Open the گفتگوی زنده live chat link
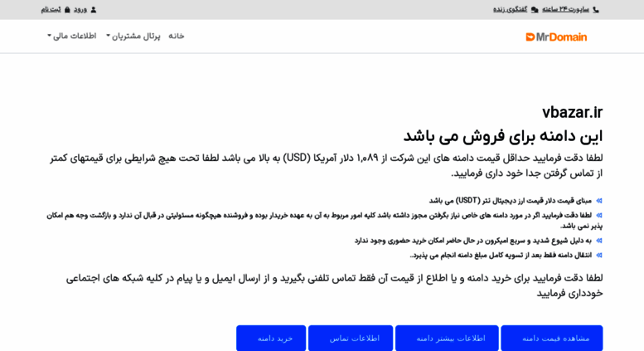 pyautogui.click(x=510, y=9)
